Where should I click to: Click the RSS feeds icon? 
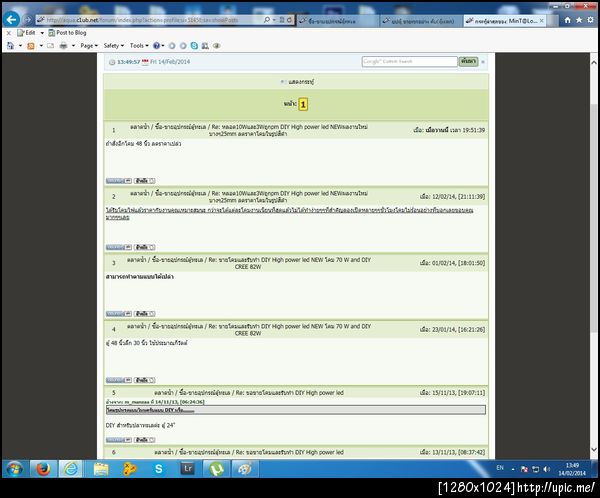[x=31, y=46]
